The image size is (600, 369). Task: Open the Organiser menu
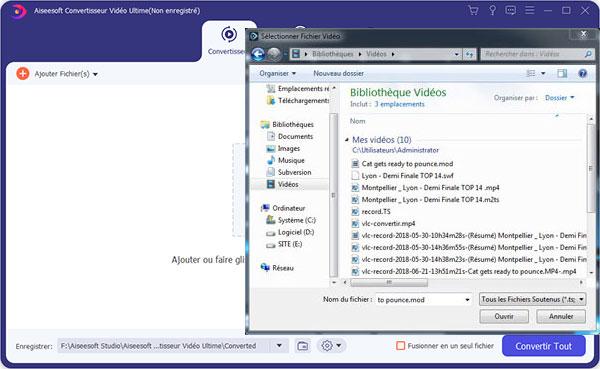coord(277,73)
